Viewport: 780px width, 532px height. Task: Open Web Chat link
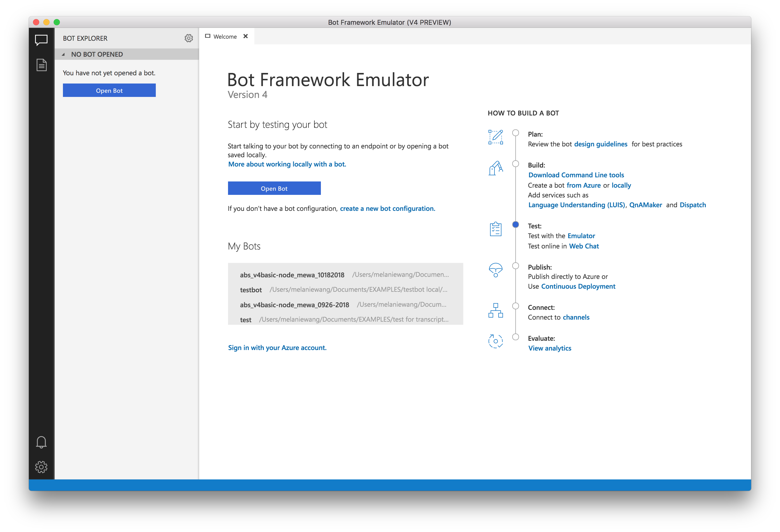pyautogui.click(x=584, y=246)
